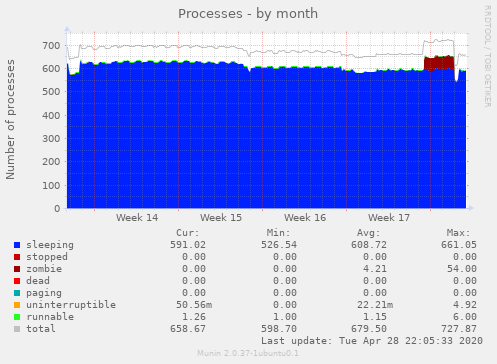
Task: Click the 'paging' legend label
Action: pos(44,293)
